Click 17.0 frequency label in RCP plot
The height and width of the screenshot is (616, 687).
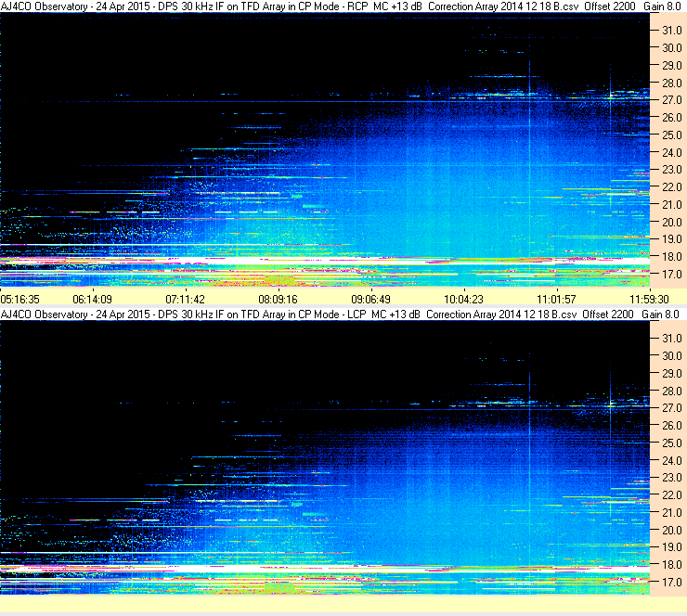[672, 275]
